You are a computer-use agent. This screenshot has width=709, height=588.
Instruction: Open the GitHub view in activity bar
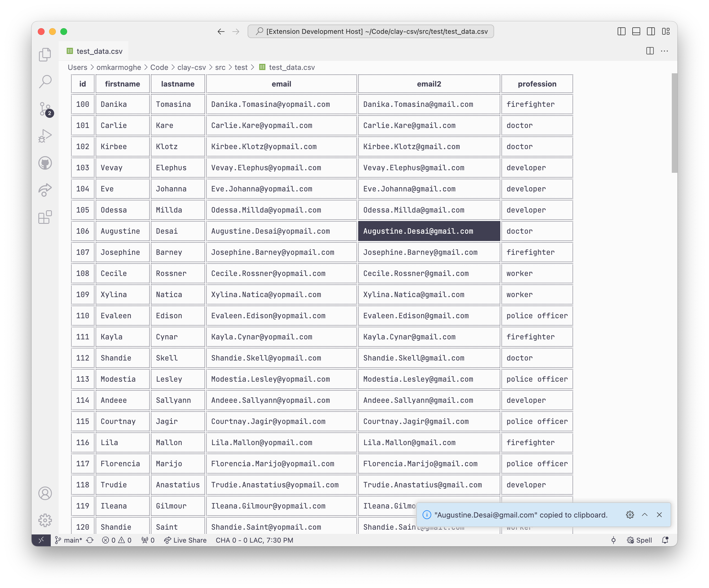tap(45, 163)
